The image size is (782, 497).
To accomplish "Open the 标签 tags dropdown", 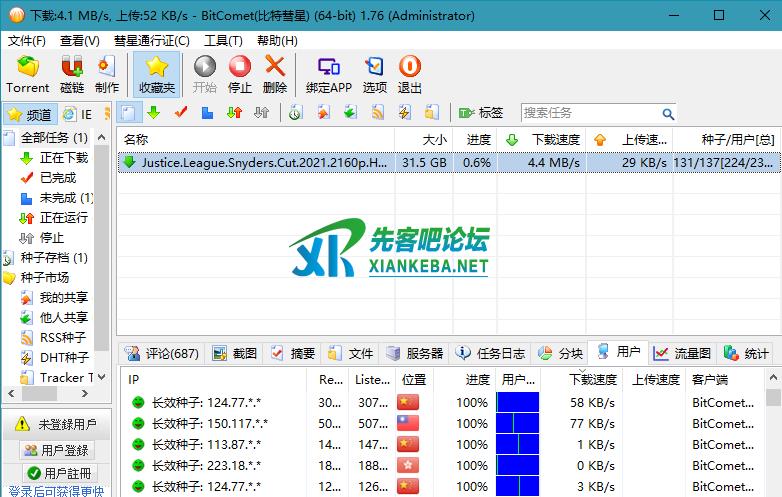I will (481, 113).
